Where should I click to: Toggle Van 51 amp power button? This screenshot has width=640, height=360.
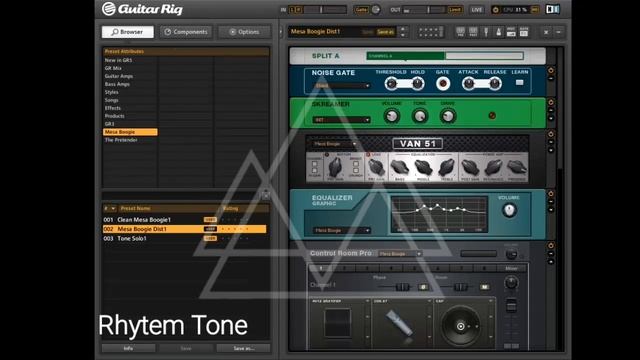551,134
